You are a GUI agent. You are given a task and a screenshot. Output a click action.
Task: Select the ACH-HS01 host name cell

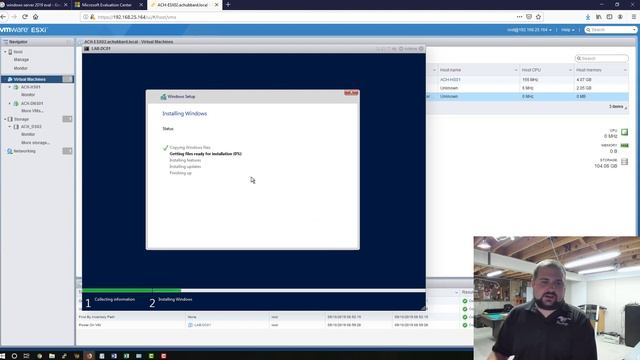point(450,80)
